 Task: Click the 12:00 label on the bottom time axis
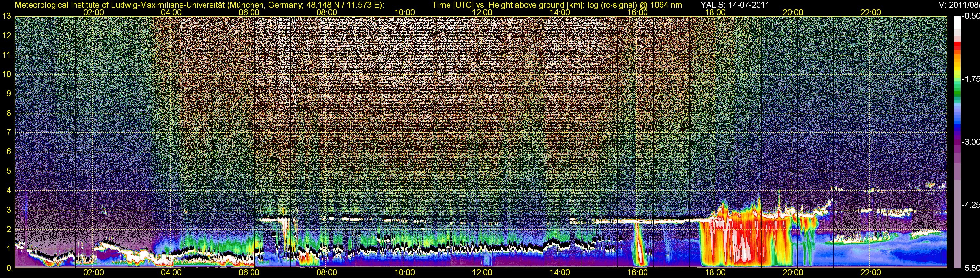pos(482,273)
